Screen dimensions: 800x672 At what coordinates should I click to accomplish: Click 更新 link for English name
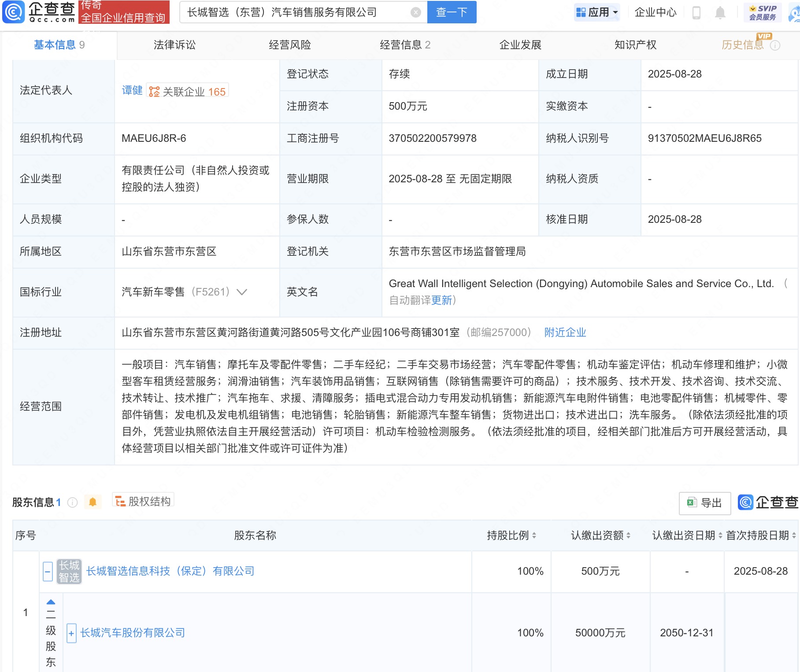tap(442, 300)
